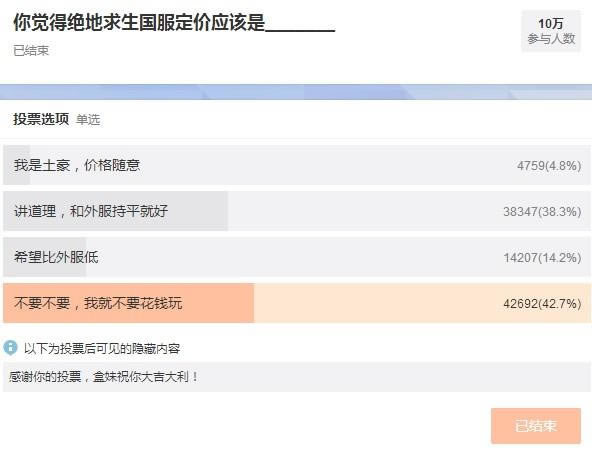Click the 4759(4.8%) vote count
The image size is (592, 452).
point(549,165)
